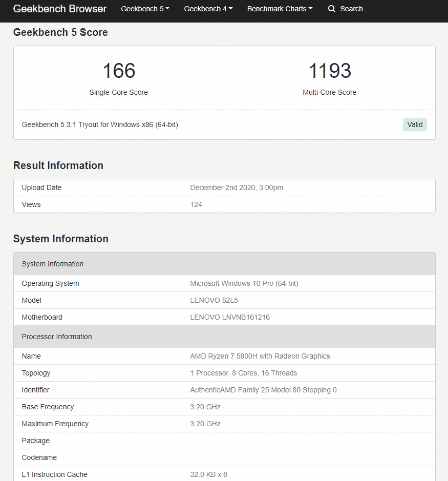Viewport: 448px width, 481px height.
Task: Select the 8 Cores, 16 Threads value
Action: (x=244, y=373)
